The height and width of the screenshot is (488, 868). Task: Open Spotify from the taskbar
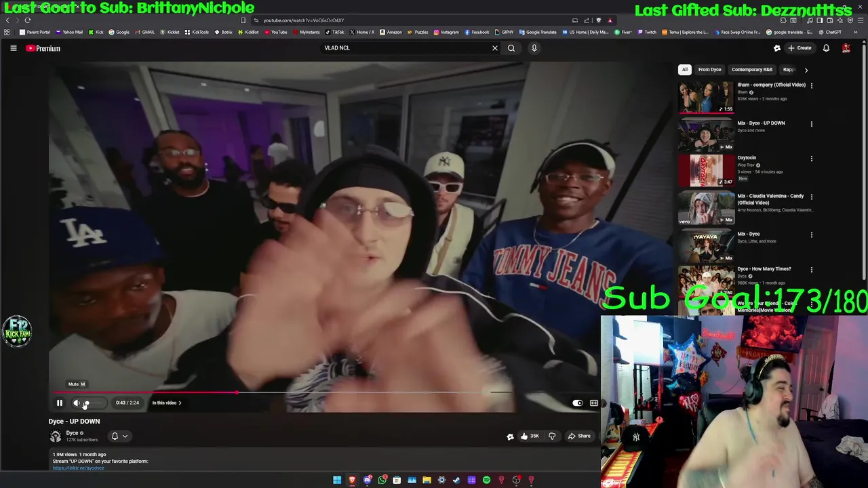(486, 480)
